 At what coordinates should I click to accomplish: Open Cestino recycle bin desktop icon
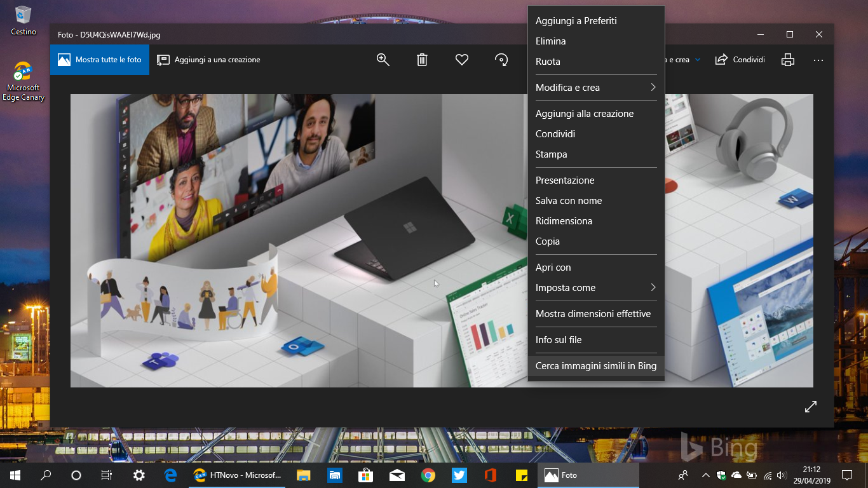(x=24, y=21)
